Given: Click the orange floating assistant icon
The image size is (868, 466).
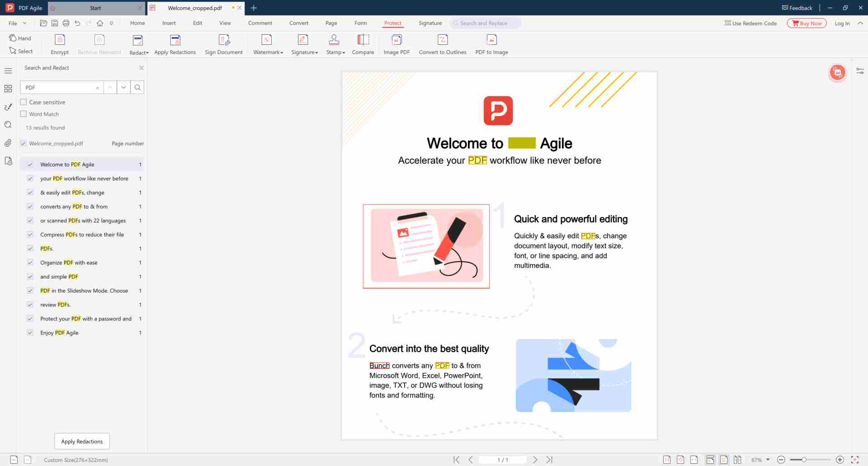Looking at the screenshot, I should (x=837, y=72).
